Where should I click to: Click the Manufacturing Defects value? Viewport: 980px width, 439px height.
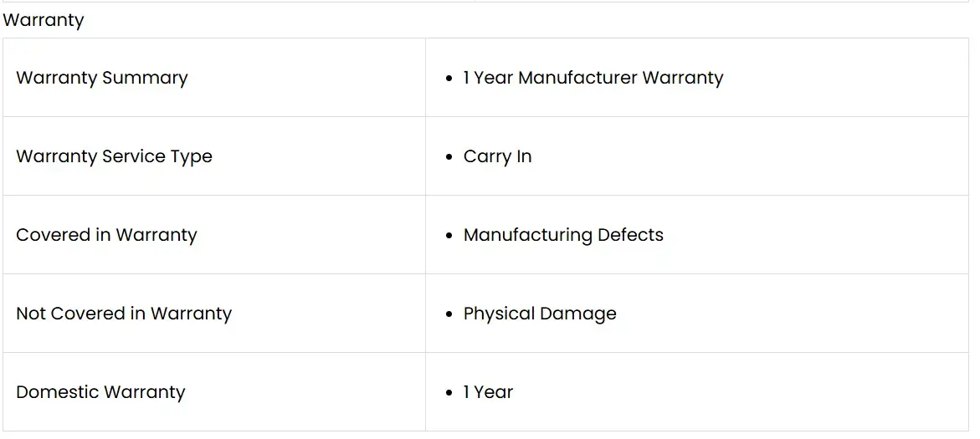pos(563,235)
